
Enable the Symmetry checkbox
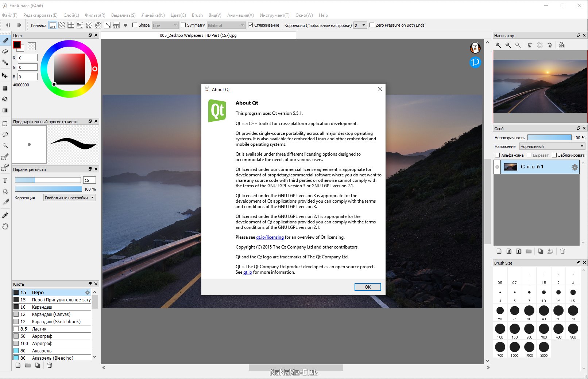pyautogui.click(x=183, y=25)
